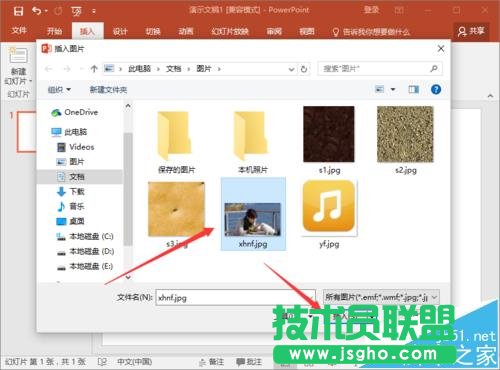Open the 动画 ribbon tab

(x=186, y=31)
